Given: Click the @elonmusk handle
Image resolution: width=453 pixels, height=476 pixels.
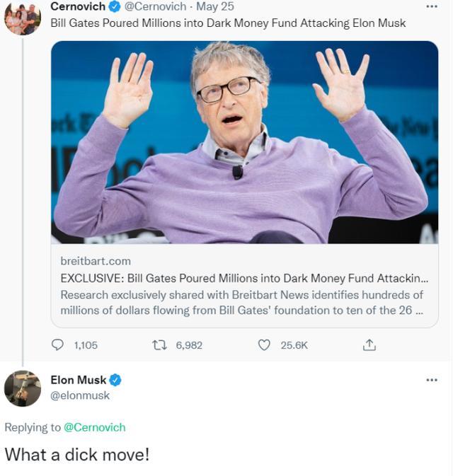Looking at the screenshot, I should click(x=80, y=395).
